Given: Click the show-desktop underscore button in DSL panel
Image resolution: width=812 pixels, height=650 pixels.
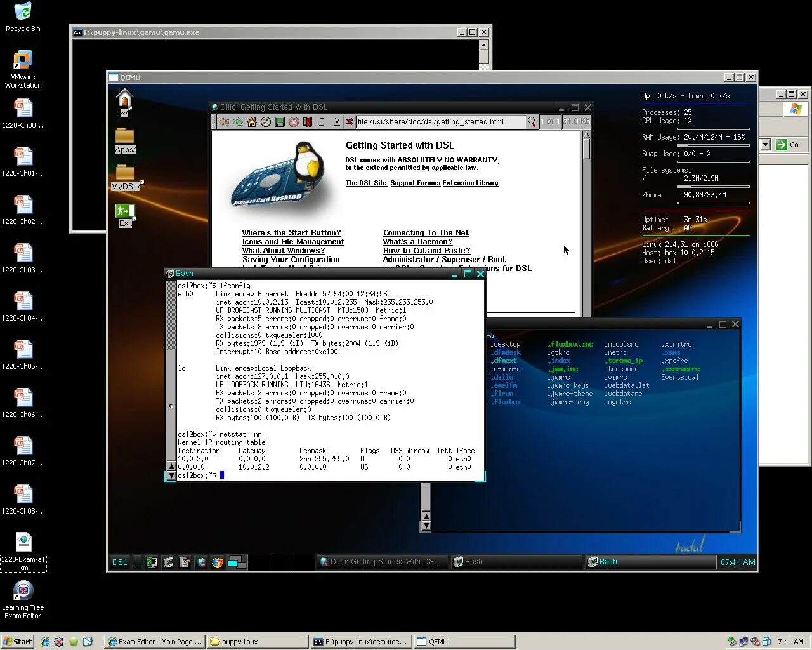Looking at the screenshot, I should click(x=137, y=562).
